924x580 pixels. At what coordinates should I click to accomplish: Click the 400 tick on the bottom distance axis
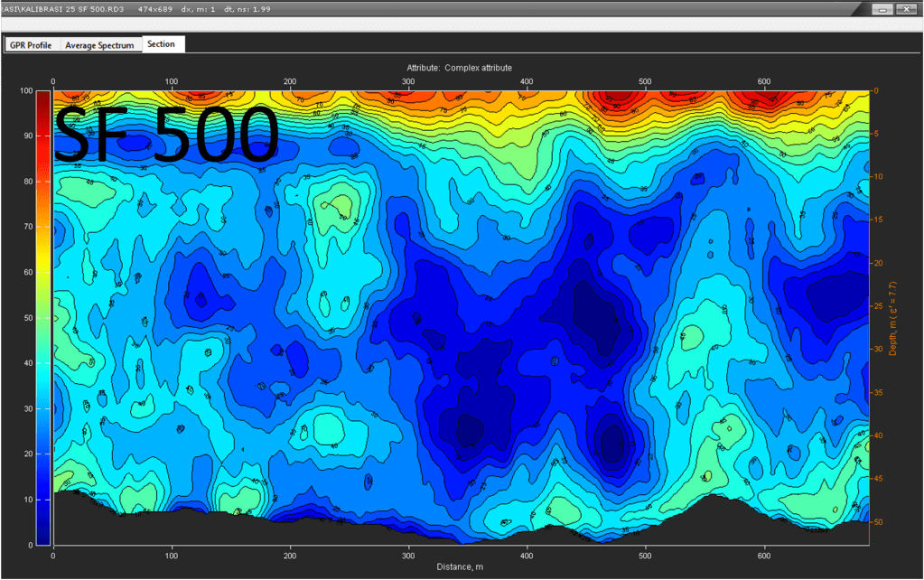[x=527, y=557]
